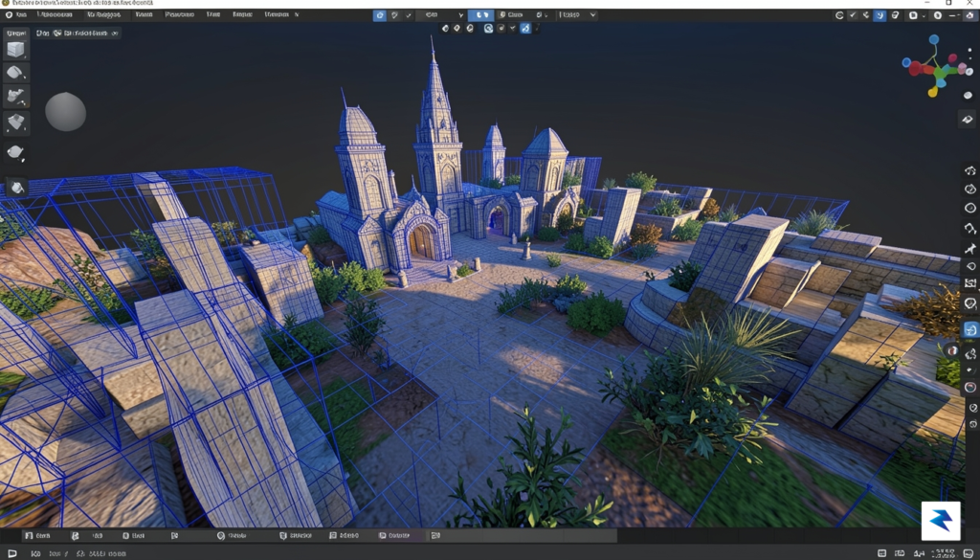Click the highlighted blue icon on right sidebar
The height and width of the screenshot is (560, 980).
point(970,328)
